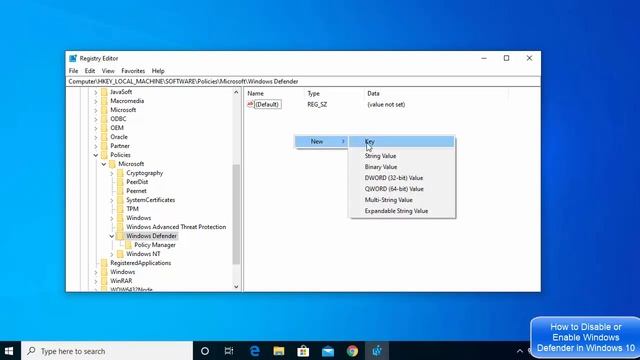Open Cortana from the taskbar
The width and height of the screenshot is (640, 360).
pos(205,351)
